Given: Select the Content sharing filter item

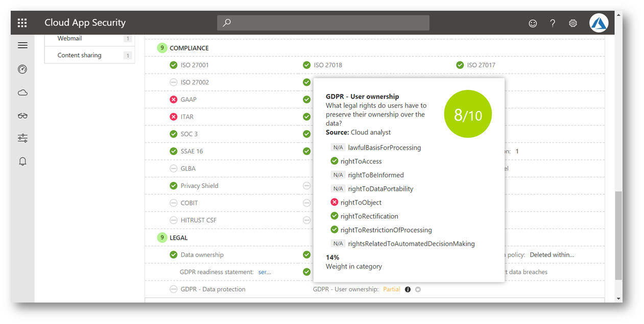Looking at the screenshot, I should pos(89,55).
